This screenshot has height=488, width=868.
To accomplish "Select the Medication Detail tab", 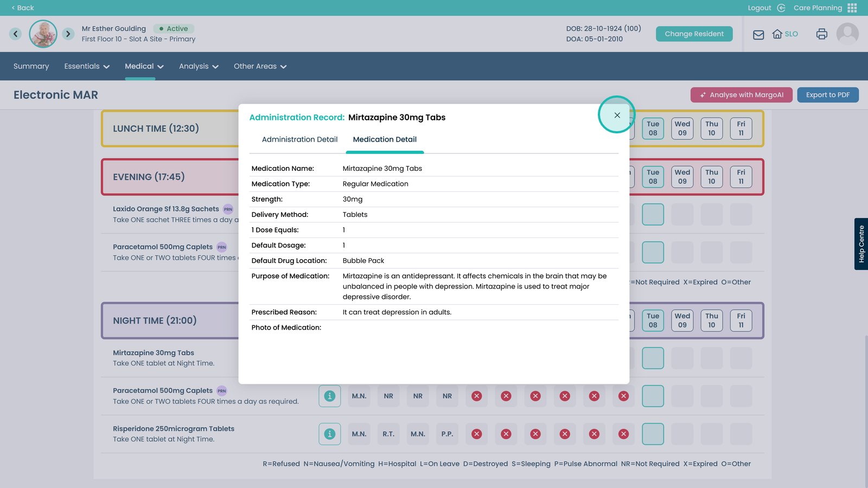I will point(385,139).
